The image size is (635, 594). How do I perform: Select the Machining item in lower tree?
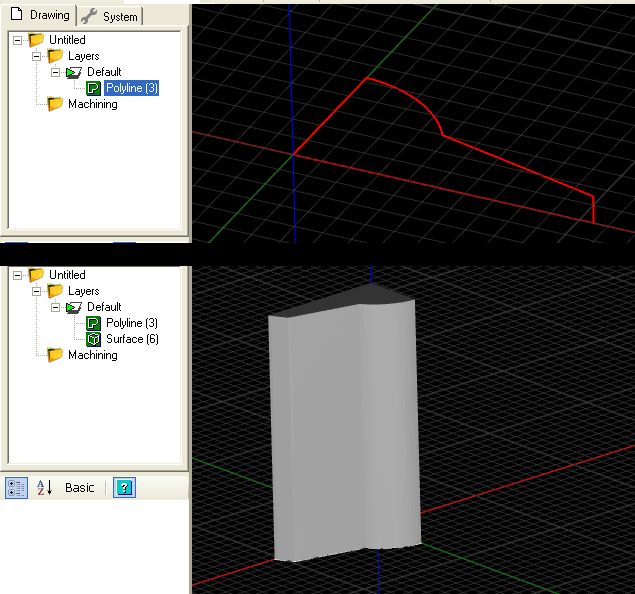(x=92, y=356)
